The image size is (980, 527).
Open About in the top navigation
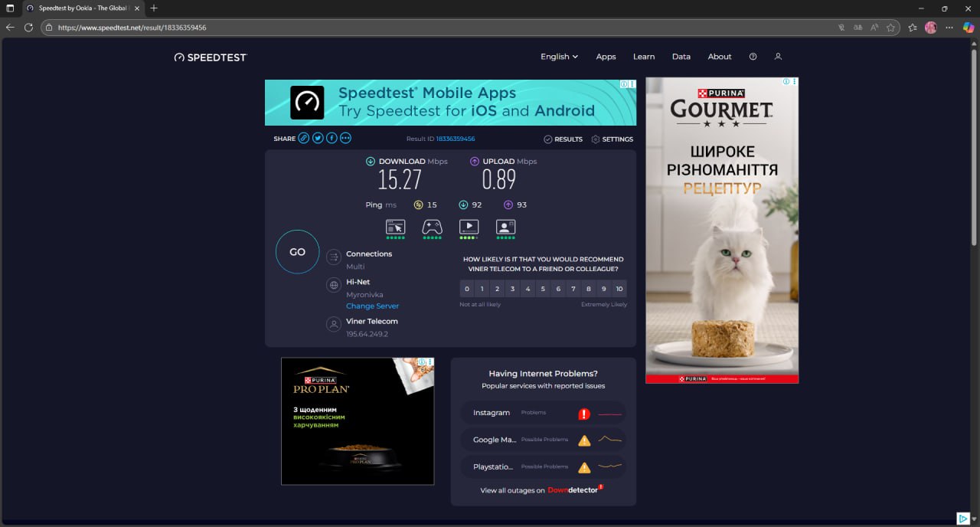tap(720, 57)
